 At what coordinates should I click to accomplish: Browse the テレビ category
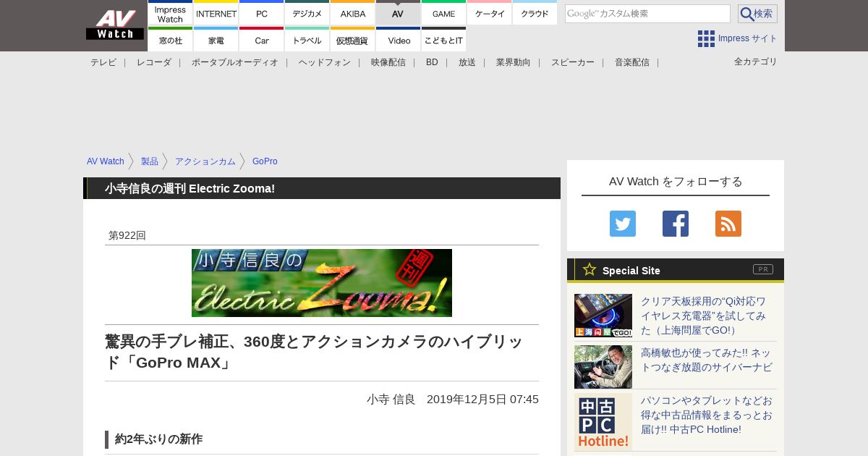pyautogui.click(x=103, y=62)
